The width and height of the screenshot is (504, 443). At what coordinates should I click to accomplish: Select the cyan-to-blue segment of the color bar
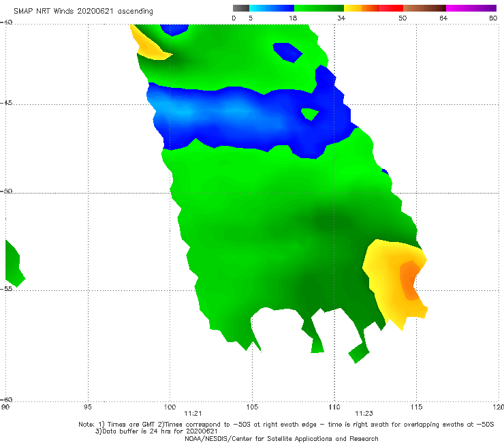[272, 8]
